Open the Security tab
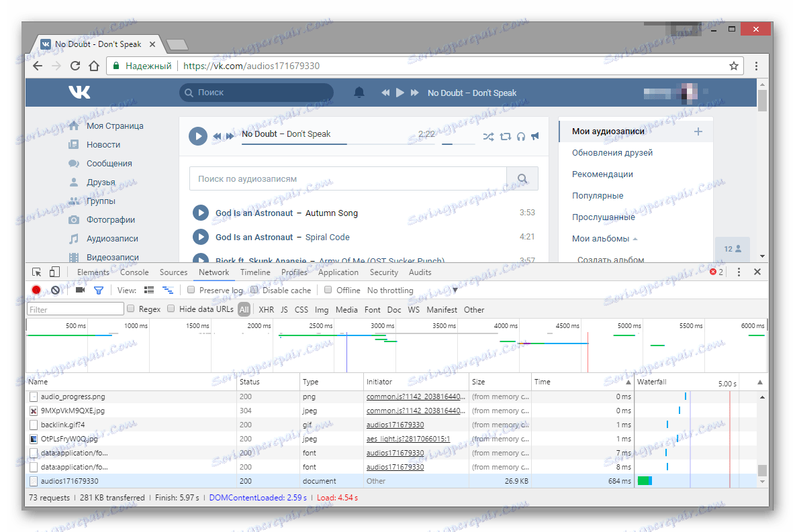Viewport: 795px width, 532px height. [384, 272]
